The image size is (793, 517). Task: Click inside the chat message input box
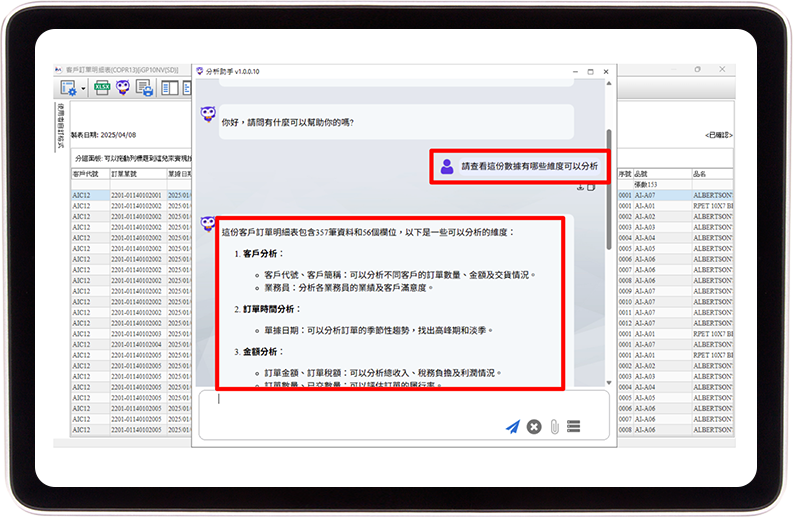pyautogui.click(x=400, y=403)
